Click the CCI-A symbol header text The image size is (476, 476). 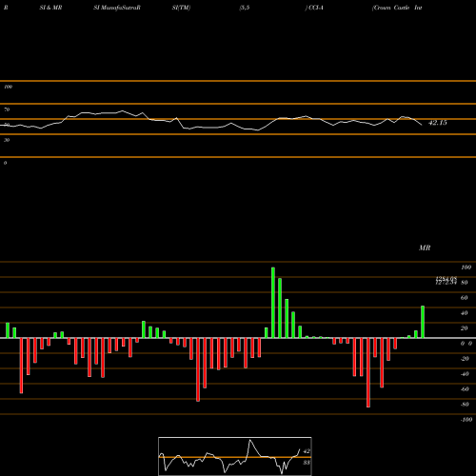pyautogui.click(x=314, y=8)
